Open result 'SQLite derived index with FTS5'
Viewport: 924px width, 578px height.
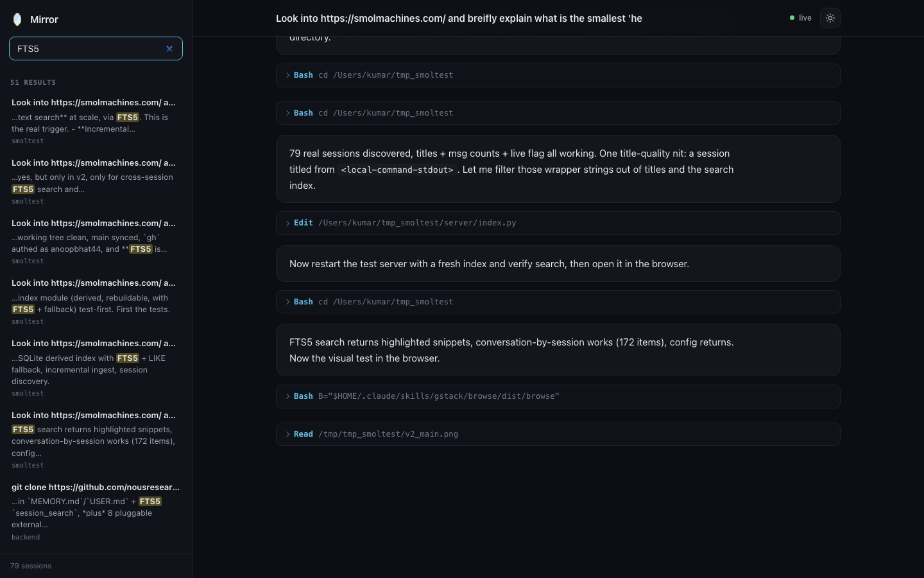point(96,368)
